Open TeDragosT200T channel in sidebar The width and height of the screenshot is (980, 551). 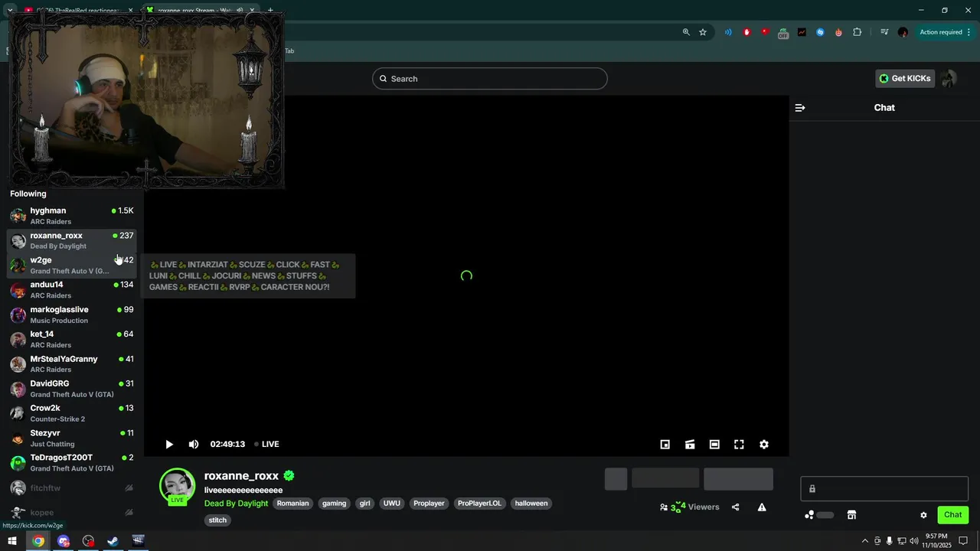(x=72, y=463)
